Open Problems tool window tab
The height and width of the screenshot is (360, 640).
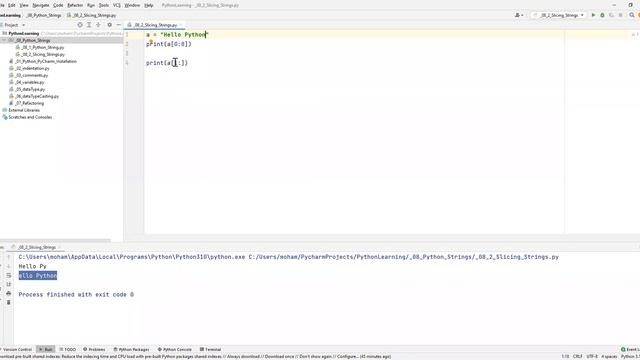coord(94,349)
